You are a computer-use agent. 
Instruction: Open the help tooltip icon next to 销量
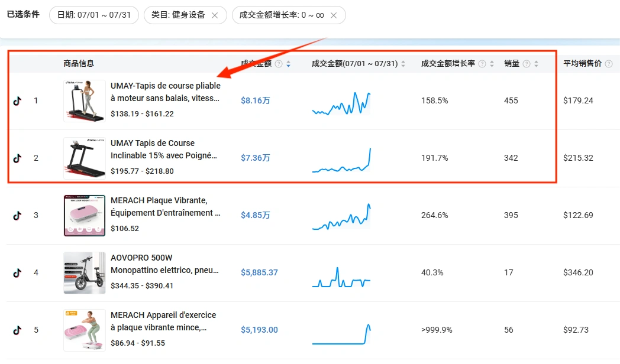coord(527,63)
